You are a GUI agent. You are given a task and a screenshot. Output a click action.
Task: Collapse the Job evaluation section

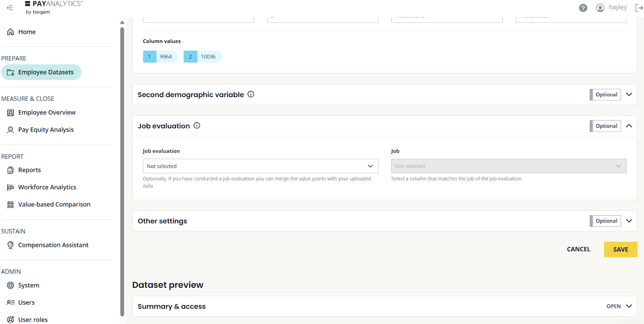[629, 126]
